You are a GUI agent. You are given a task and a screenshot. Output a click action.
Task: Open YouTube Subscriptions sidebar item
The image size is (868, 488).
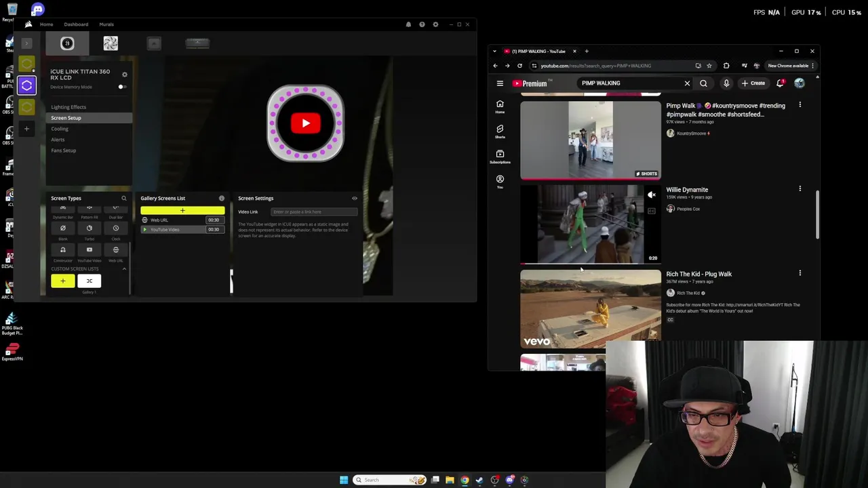[x=500, y=157]
